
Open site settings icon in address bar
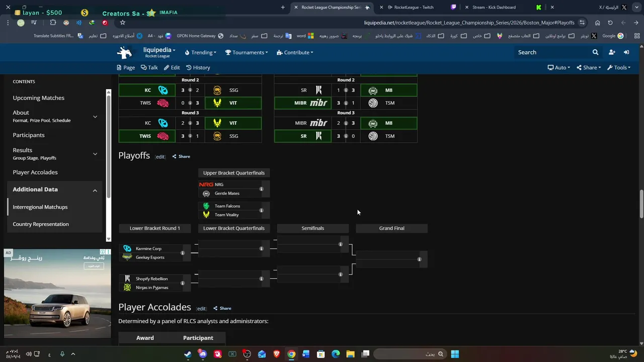pyautogui.click(x=582, y=23)
